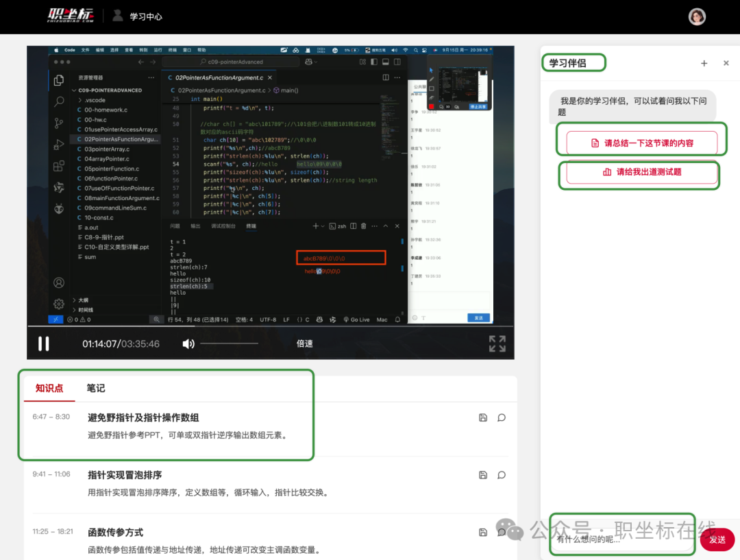
Task: Select 06functionPointer.c in the video's file tree
Action: tap(111, 178)
